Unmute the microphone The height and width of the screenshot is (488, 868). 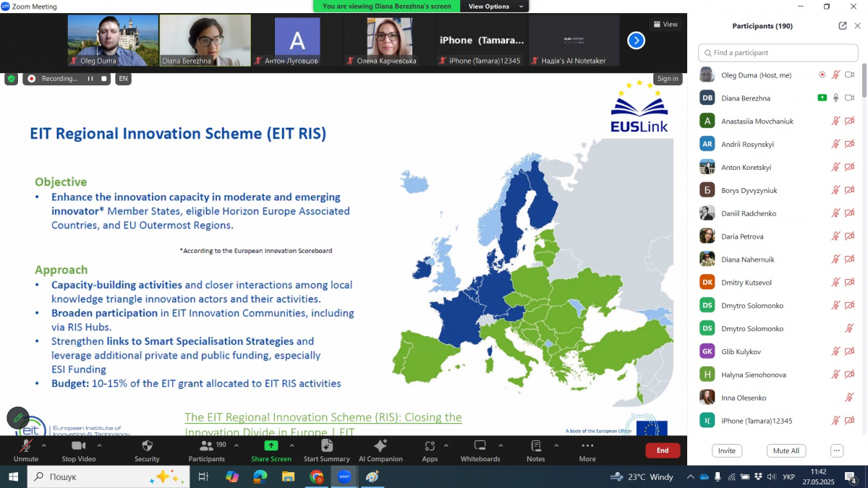click(26, 446)
